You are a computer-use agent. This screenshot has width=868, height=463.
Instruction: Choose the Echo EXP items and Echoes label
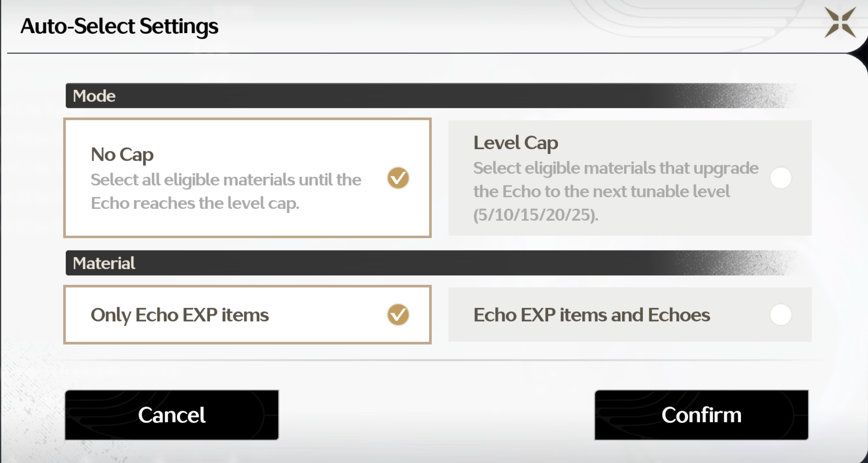pos(592,315)
